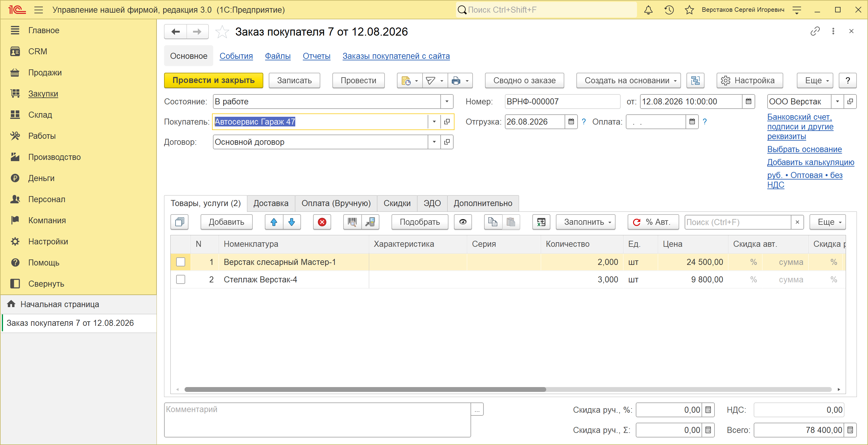Click Сводно о заказе button
Viewport: 868px width, 445px height.
coord(524,81)
